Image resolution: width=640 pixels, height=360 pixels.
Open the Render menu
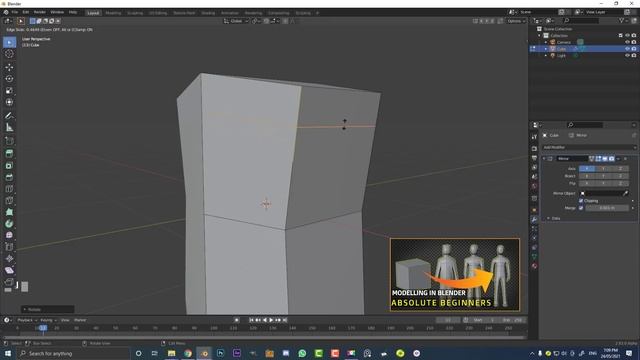point(40,12)
